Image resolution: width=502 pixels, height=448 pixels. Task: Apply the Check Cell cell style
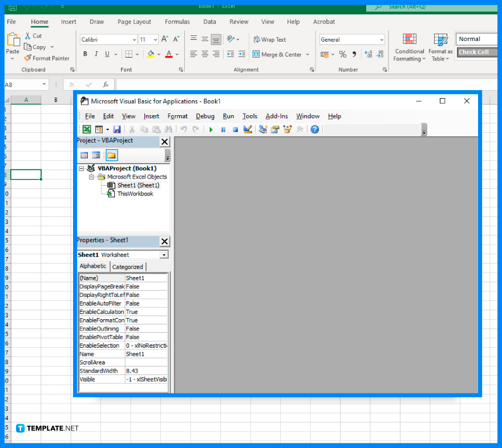pyautogui.click(x=476, y=52)
